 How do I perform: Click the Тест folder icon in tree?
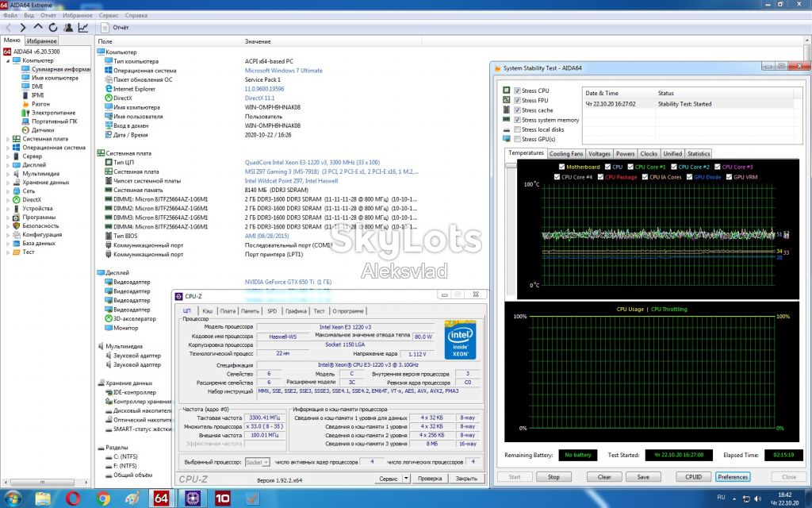tap(17, 252)
